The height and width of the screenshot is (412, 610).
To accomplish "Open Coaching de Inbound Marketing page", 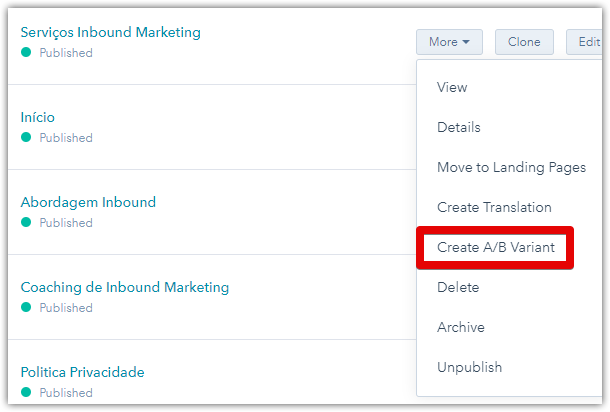I will pos(124,287).
